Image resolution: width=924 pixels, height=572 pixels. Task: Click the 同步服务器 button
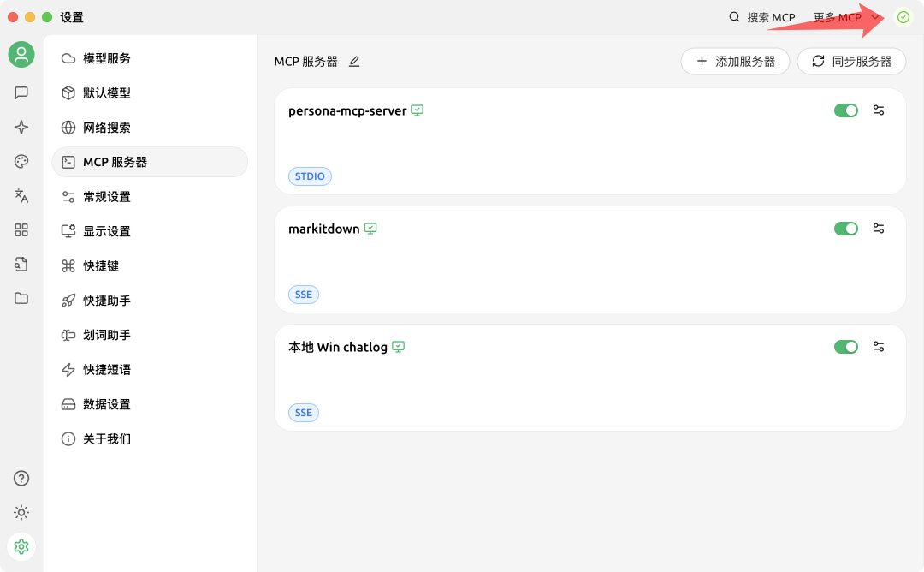851,62
